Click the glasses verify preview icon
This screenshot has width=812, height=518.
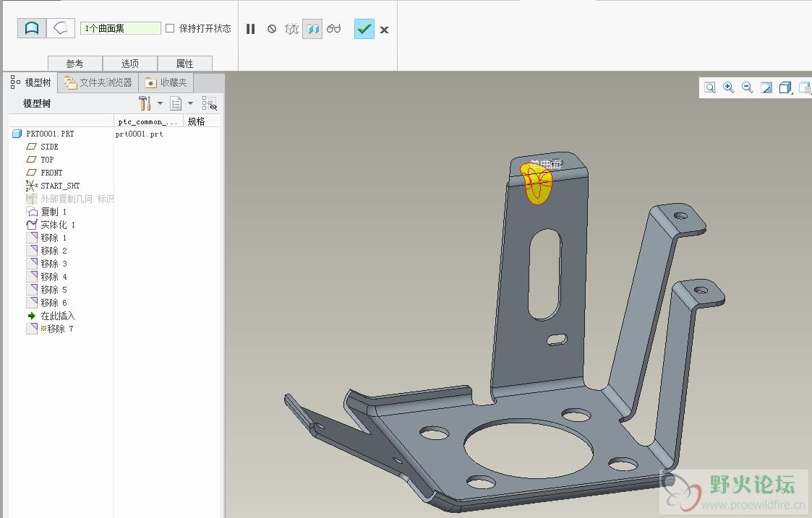pos(333,28)
